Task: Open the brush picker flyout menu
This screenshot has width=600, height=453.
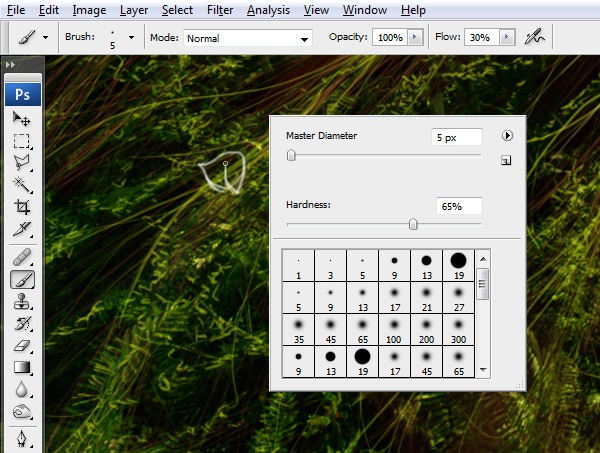Action: pos(507,135)
